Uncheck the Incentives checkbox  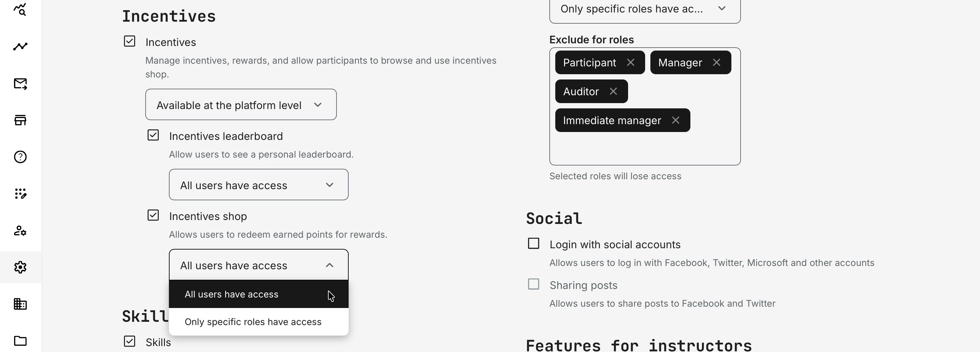(129, 41)
